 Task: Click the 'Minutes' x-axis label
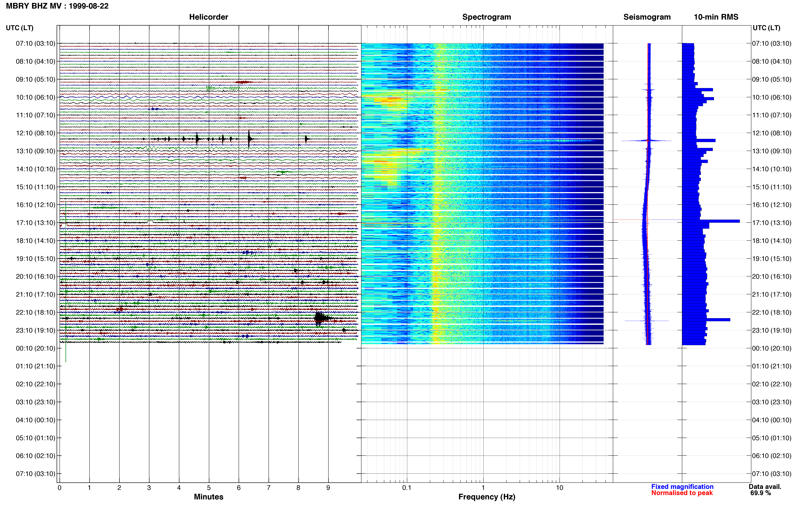pyautogui.click(x=209, y=497)
